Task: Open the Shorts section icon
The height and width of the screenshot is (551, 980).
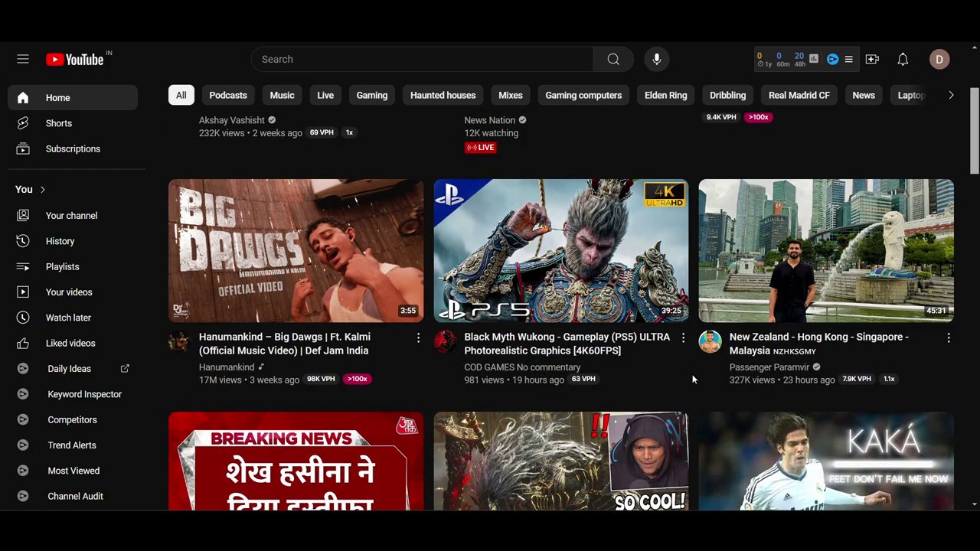Action: pos(23,123)
